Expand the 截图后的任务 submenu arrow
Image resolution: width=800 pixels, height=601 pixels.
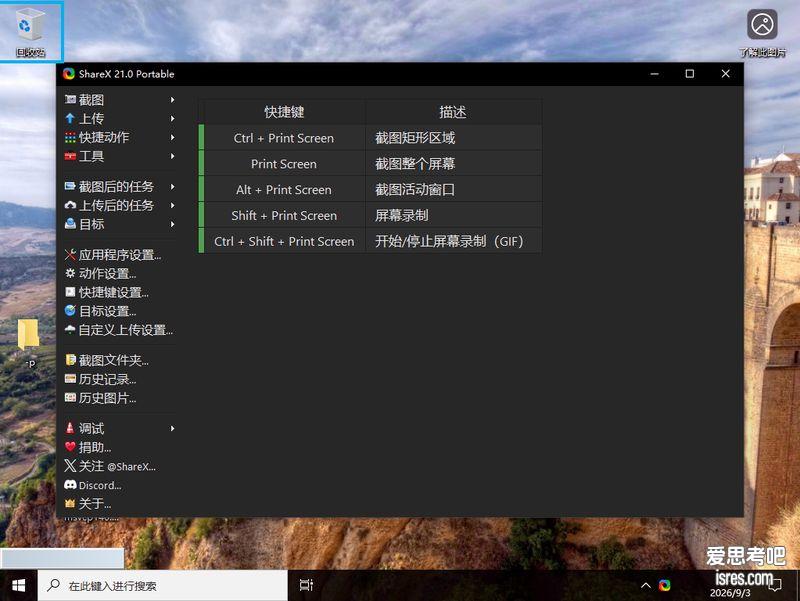coord(172,186)
